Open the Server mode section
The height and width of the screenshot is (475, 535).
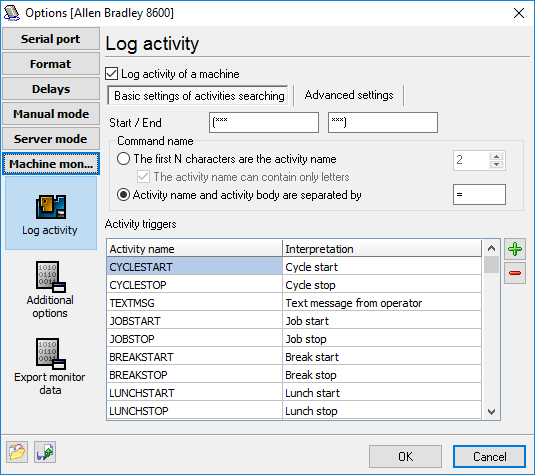[51, 139]
